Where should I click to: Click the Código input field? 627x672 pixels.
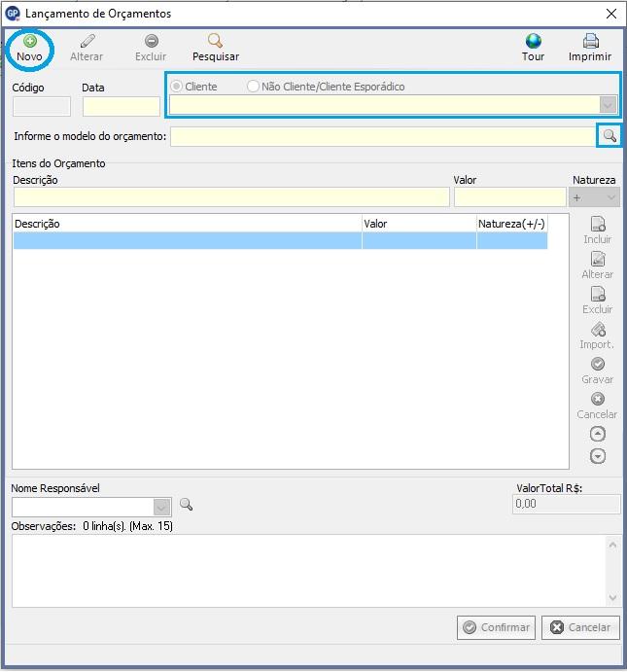(42, 106)
